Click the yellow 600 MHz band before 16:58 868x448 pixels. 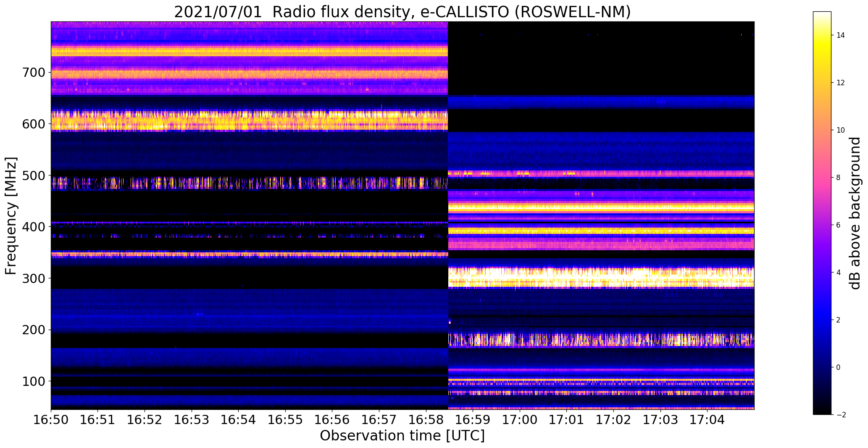pos(250,121)
